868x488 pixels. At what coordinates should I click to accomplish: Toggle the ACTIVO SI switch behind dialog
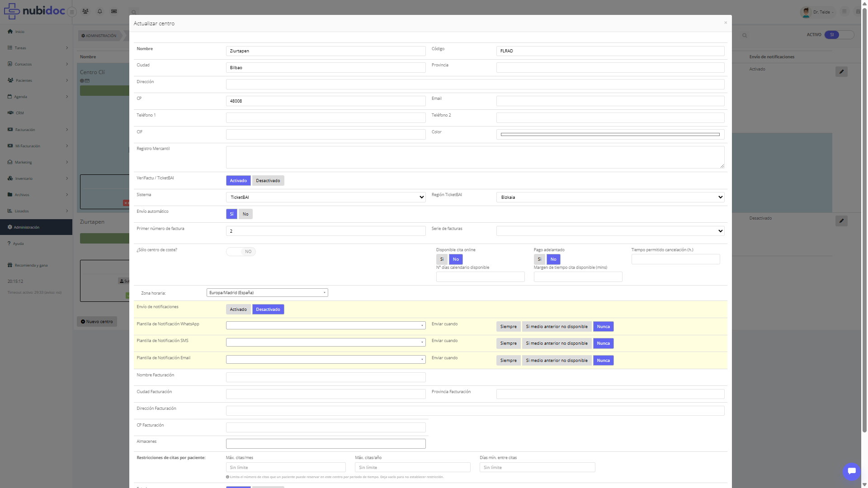839,35
